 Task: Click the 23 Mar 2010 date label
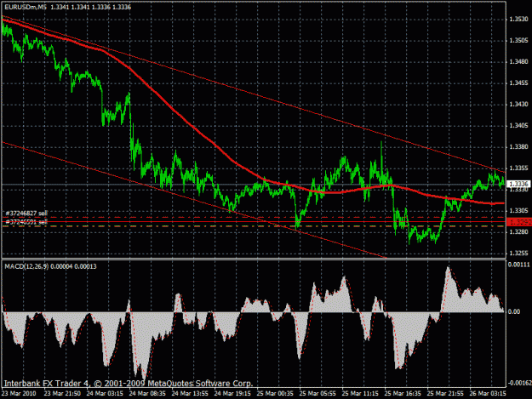[x=19, y=394]
